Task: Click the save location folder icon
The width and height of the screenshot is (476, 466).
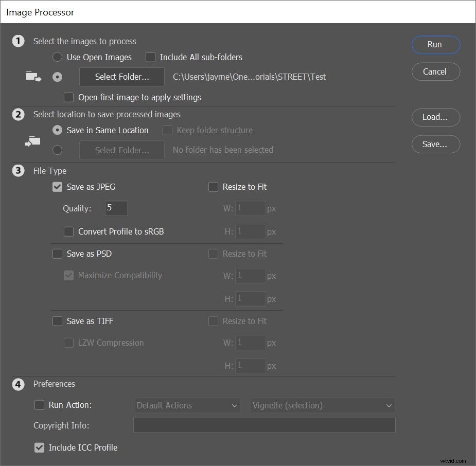Action: [33, 140]
